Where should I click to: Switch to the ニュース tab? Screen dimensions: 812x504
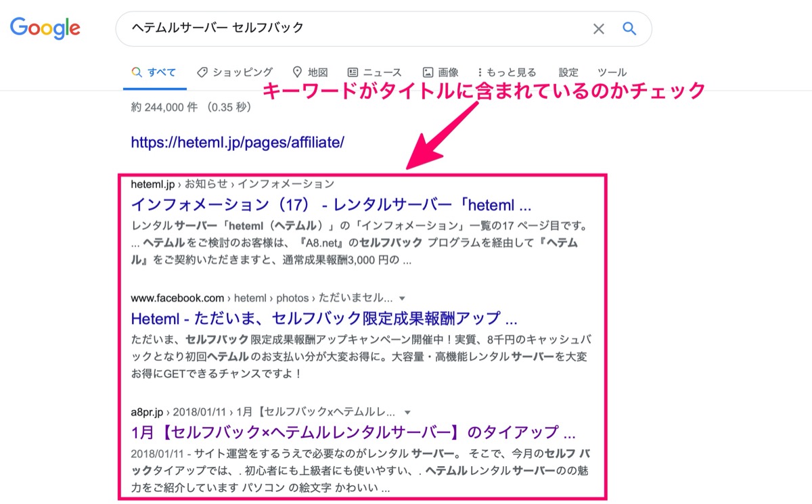[374, 72]
